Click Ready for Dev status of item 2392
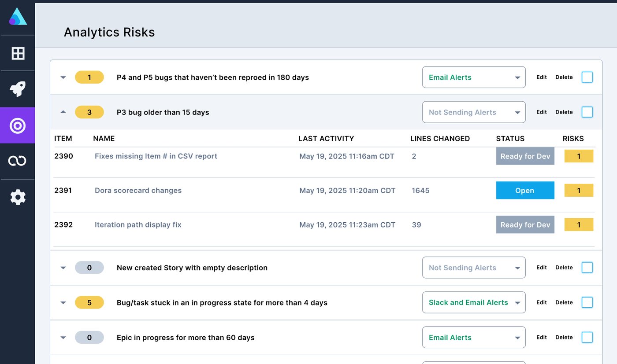Viewport: 617px width, 364px height. [x=525, y=225]
